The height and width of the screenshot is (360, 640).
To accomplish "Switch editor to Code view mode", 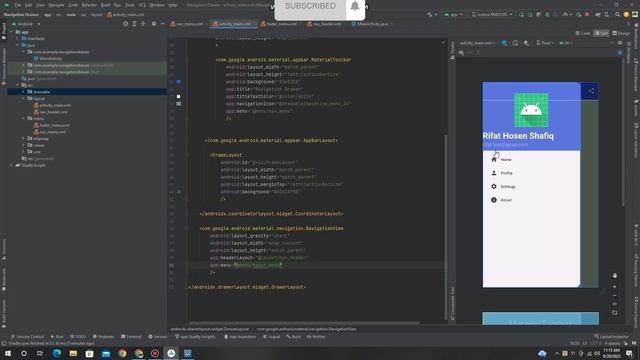I will point(583,33).
